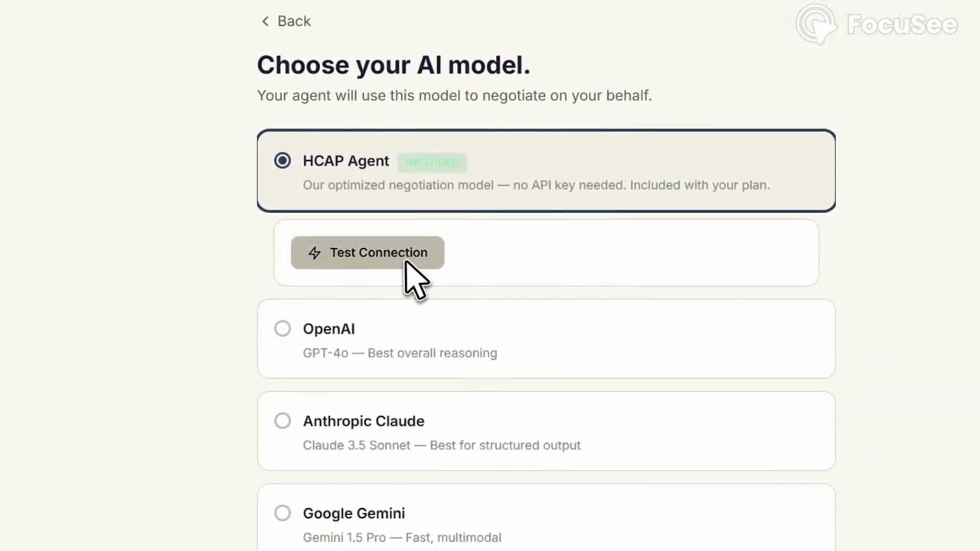
Task: Click the Back chevron arrow icon
Action: [265, 21]
